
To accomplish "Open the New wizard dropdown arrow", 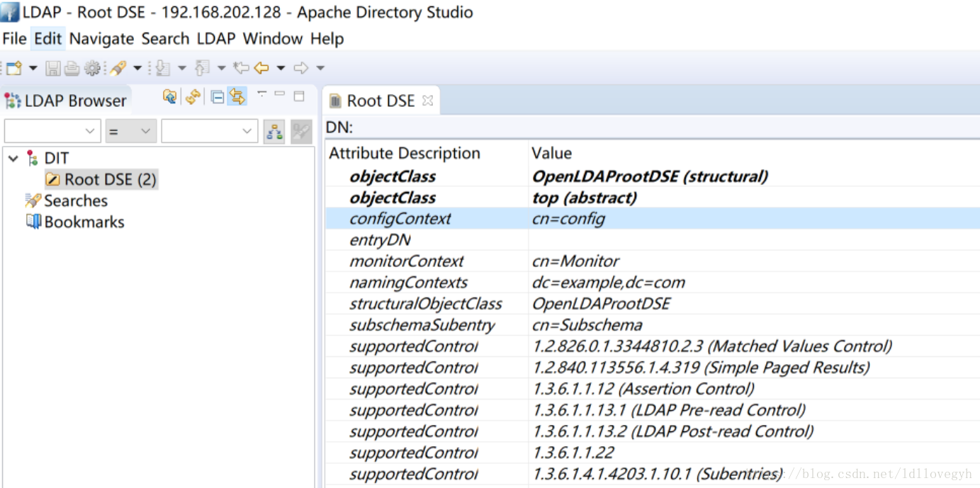I will pyautogui.click(x=33, y=68).
